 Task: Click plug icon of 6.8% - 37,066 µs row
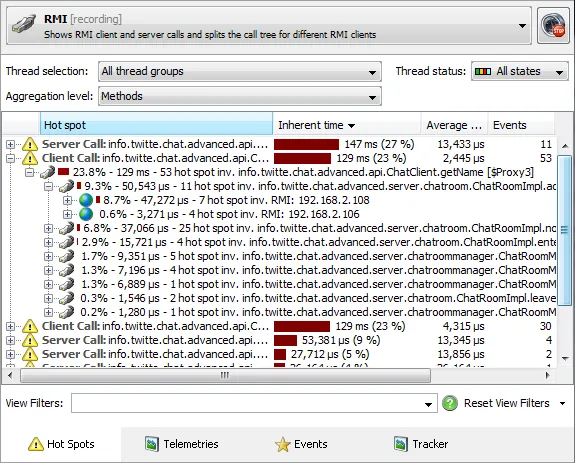click(x=66, y=228)
